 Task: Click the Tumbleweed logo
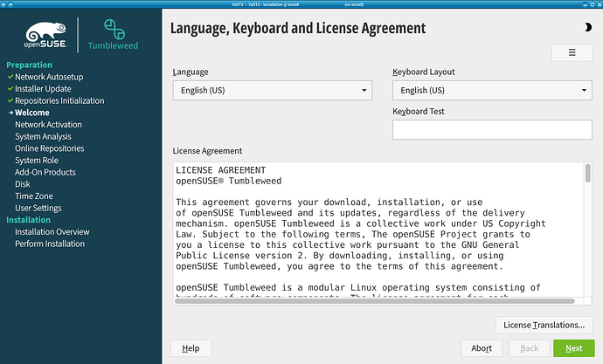pyautogui.click(x=113, y=35)
